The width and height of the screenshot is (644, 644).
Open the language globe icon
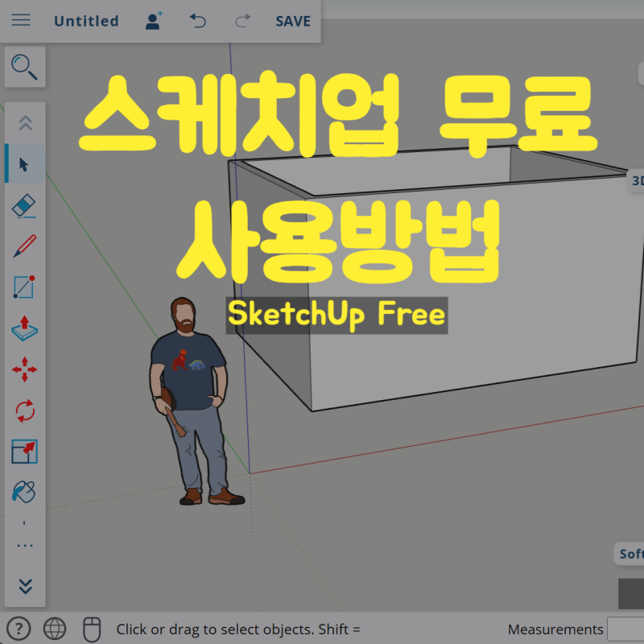(55, 629)
